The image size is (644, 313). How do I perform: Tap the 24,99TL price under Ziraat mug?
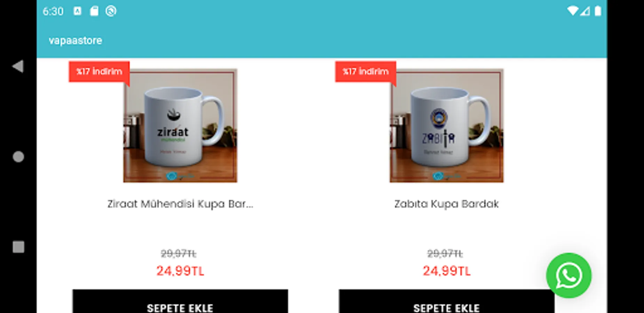(x=180, y=271)
